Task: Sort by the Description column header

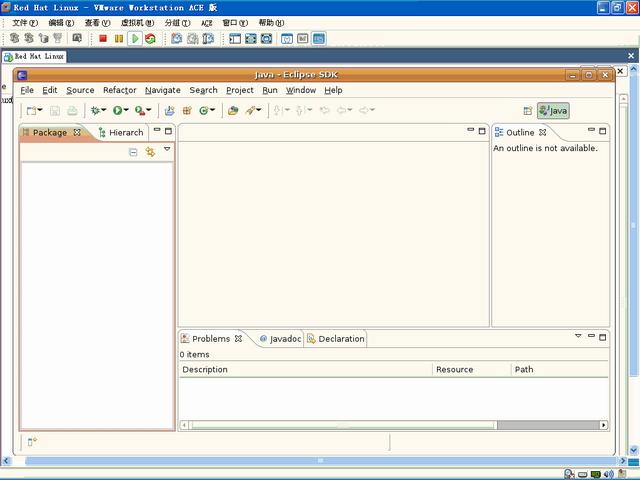Action: [x=306, y=369]
